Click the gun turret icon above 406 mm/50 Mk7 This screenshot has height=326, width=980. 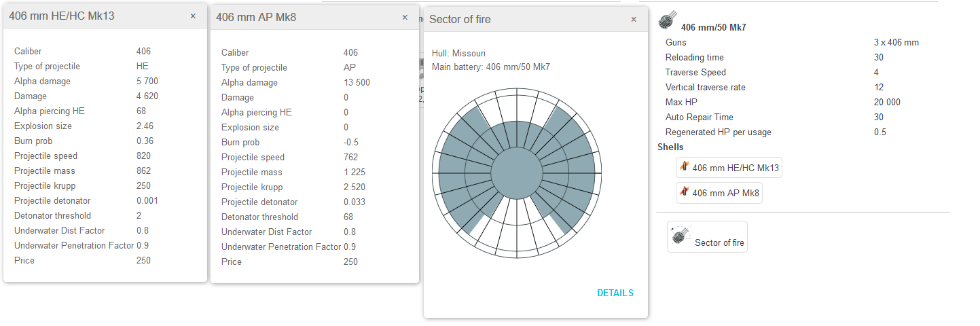click(x=667, y=20)
